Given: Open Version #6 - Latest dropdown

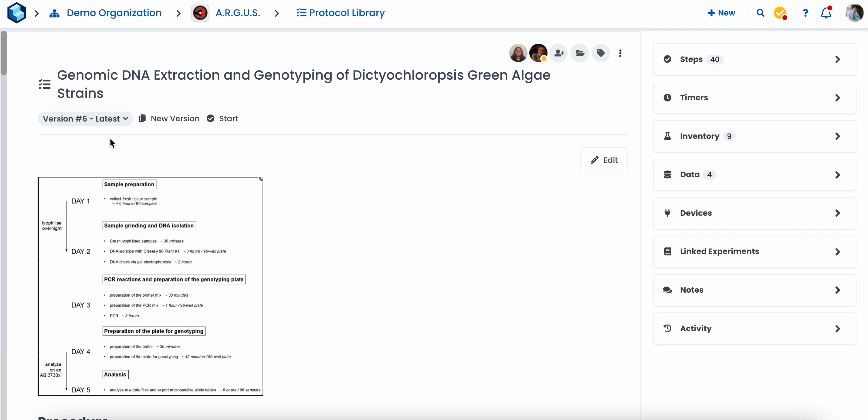Looking at the screenshot, I should (85, 119).
